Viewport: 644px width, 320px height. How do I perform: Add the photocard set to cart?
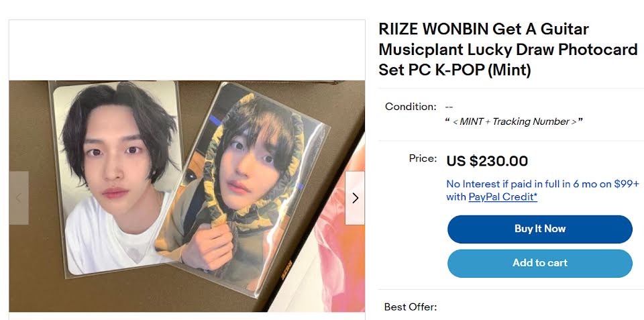tap(539, 263)
